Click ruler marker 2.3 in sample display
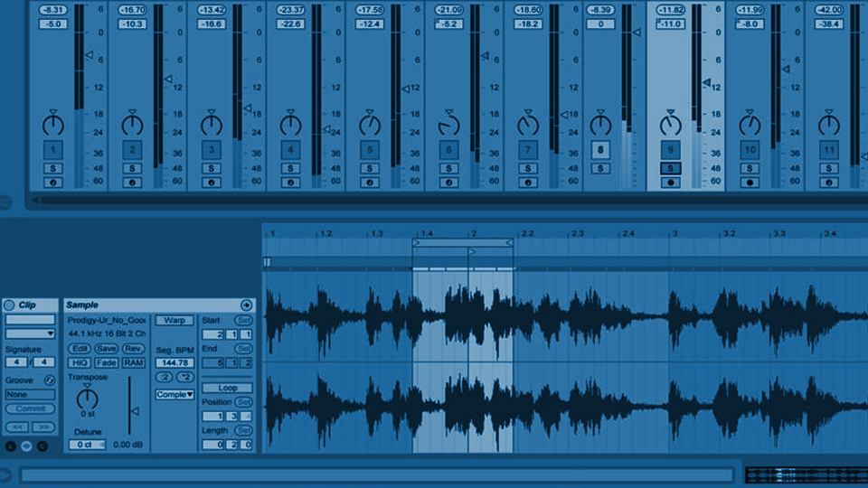Image resolution: width=868 pixels, height=488 pixels. (578, 233)
